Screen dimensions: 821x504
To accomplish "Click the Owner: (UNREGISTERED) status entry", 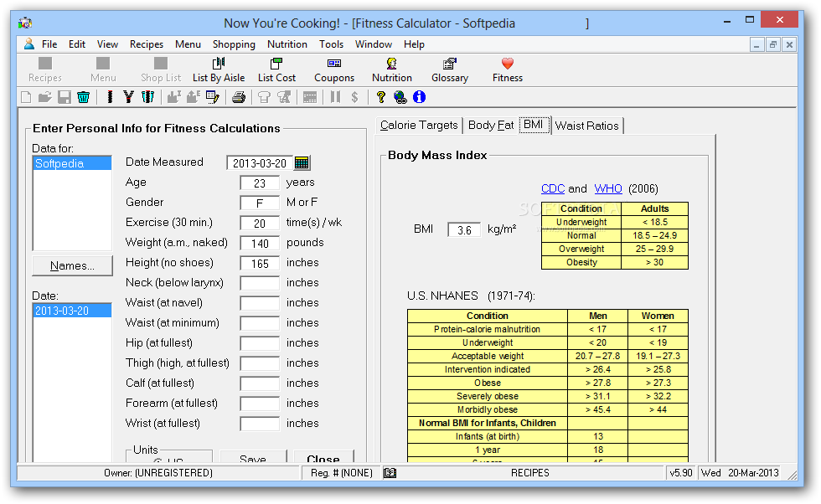I will pyautogui.click(x=158, y=473).
